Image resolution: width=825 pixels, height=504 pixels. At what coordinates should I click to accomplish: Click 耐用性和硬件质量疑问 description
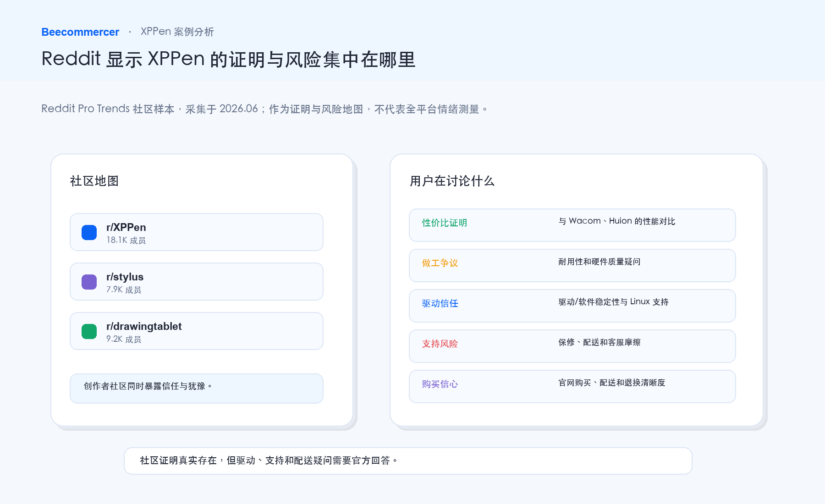tap(599, 262)
